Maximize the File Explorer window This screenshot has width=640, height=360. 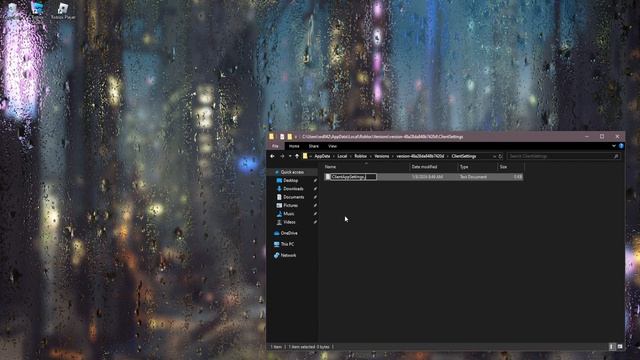[x=602, y=136]
